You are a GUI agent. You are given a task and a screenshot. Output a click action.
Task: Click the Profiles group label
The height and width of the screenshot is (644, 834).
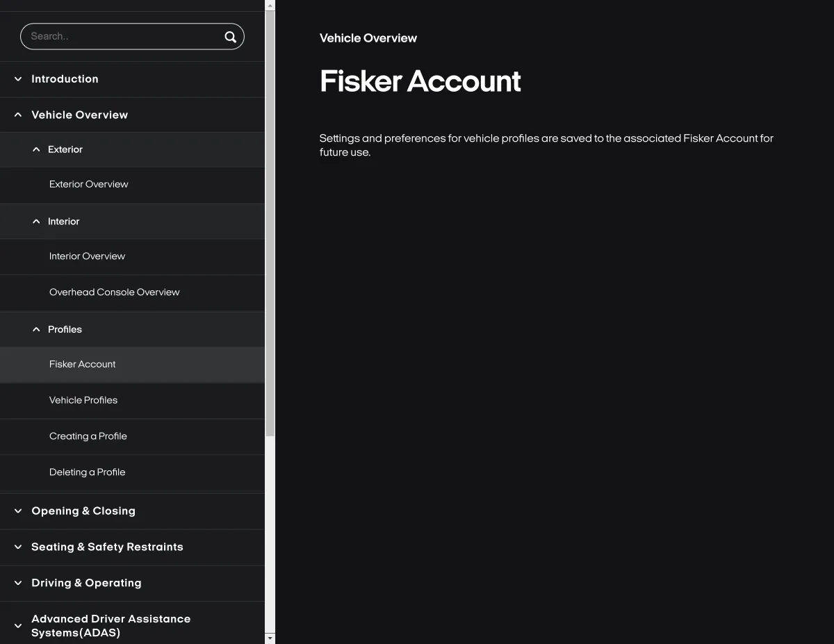[65, 329]
